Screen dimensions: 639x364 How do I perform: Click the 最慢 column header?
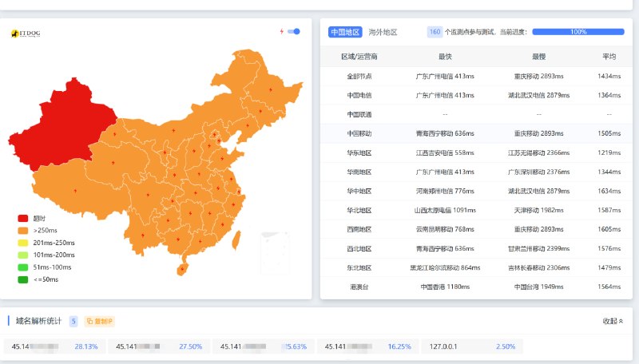538,57
